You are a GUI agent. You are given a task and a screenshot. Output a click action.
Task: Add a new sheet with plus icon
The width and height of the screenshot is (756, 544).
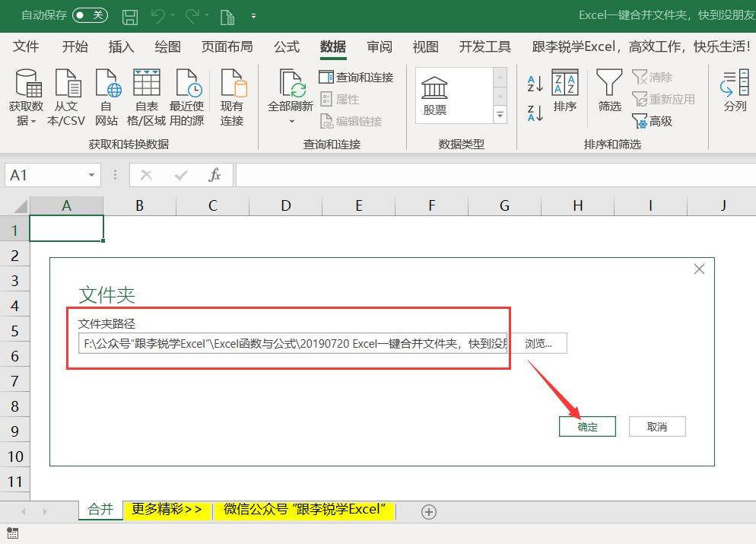click(x=429, y=512)
